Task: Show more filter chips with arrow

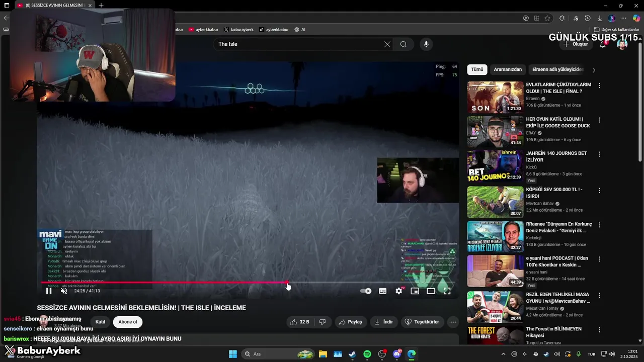Action: (594, 70)
